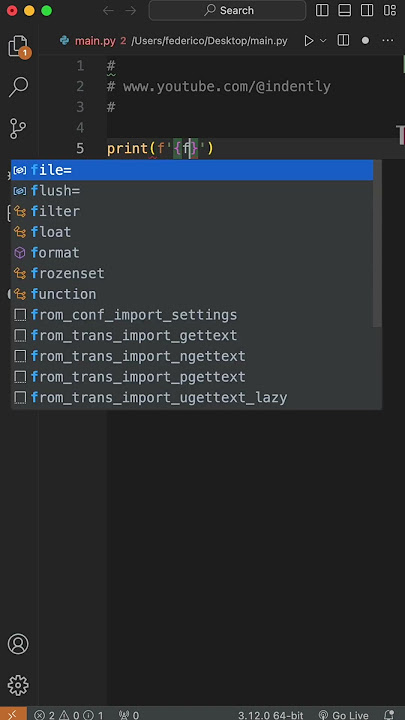Open the Accounts icon in the activity bar
This screenshot has height=720, width=405.
[x=18, y=644]
